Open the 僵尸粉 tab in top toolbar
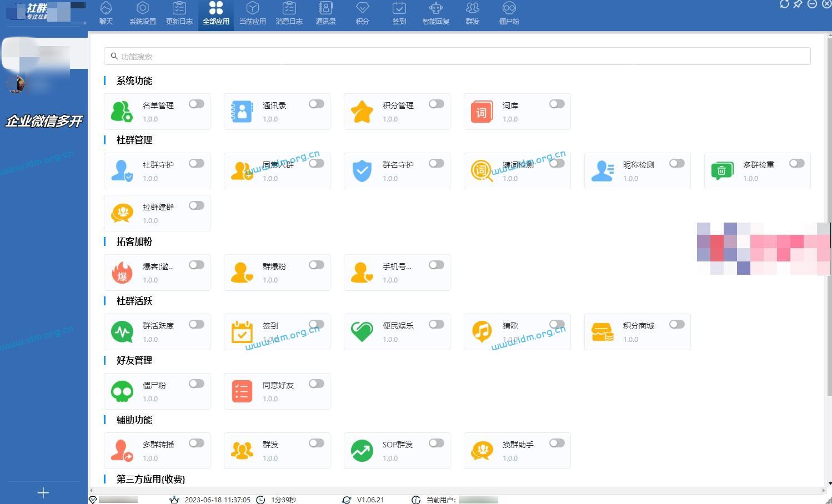Viewport: 832px width, 504px height. (509, 14)
